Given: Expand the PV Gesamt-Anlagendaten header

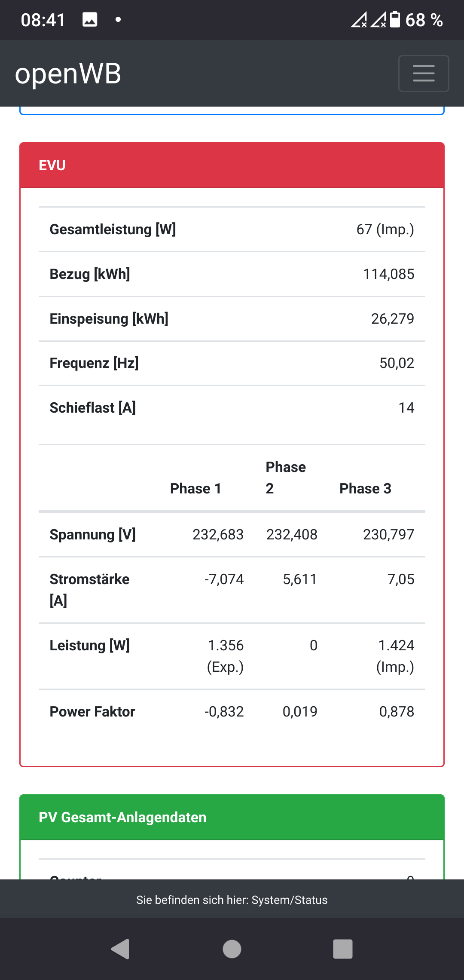Looking at the screenshot, I should tap(232, 817).
